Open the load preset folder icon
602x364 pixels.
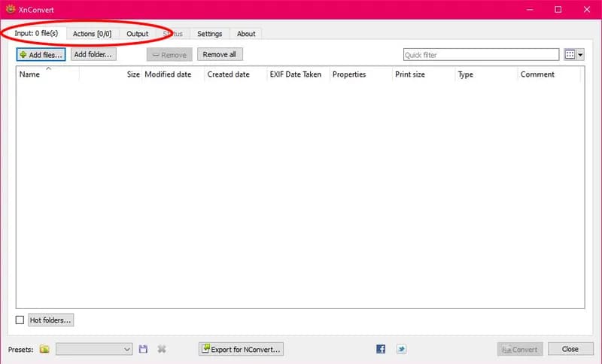(44, 349)
